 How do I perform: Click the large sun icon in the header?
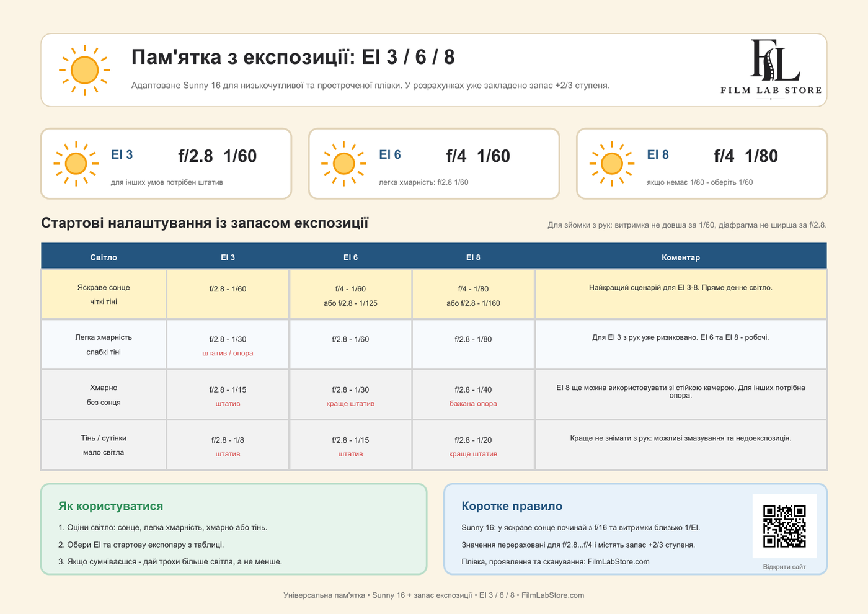(x=85, y=70)
